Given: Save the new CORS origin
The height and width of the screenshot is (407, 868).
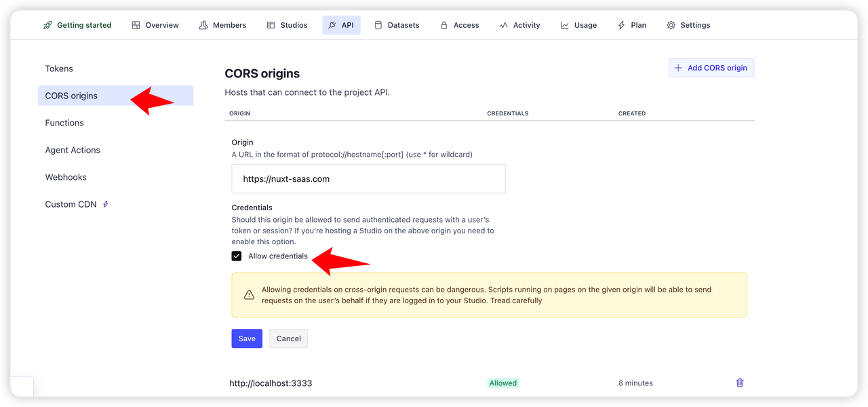Looking at the screenshot, I should [247, 338].
